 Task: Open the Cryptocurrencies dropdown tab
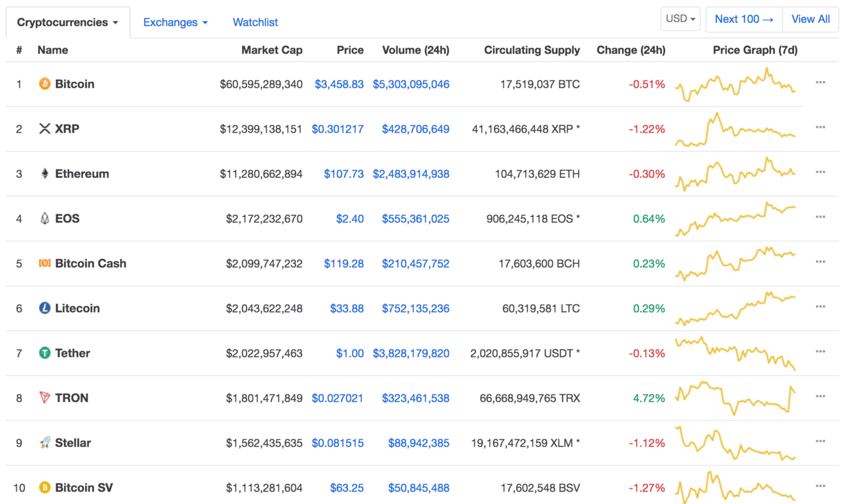coord(68,22)
